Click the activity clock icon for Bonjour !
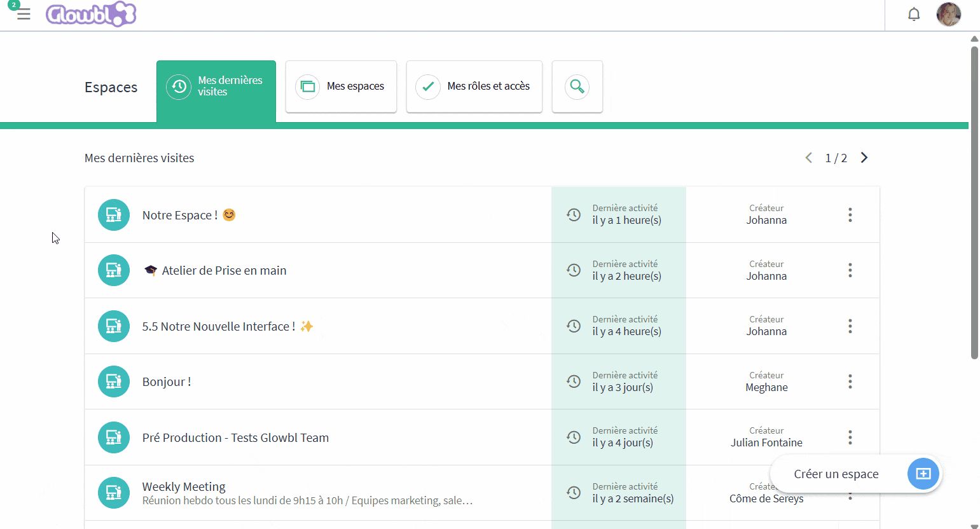This screenshot has height=529, width=980. [574, 381]
